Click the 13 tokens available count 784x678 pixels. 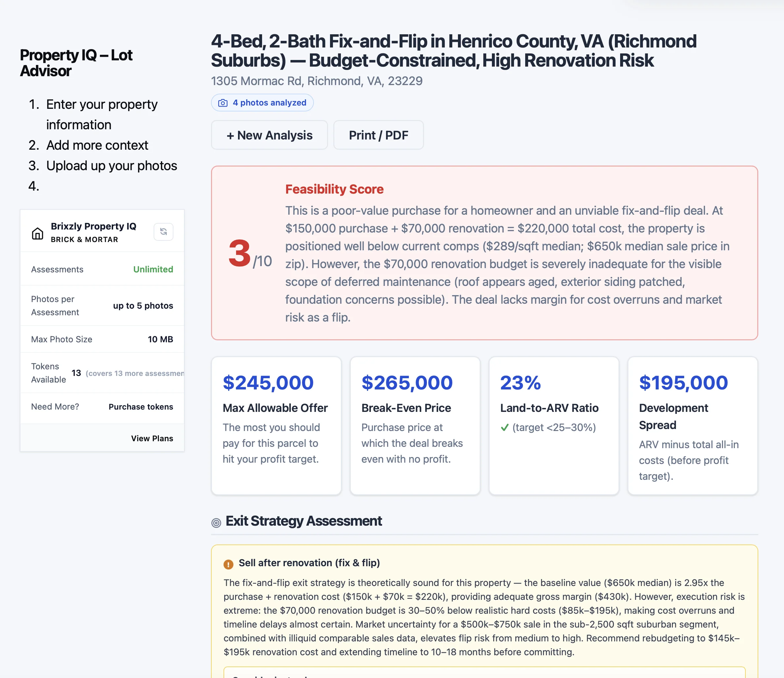(x=76, y=373)
